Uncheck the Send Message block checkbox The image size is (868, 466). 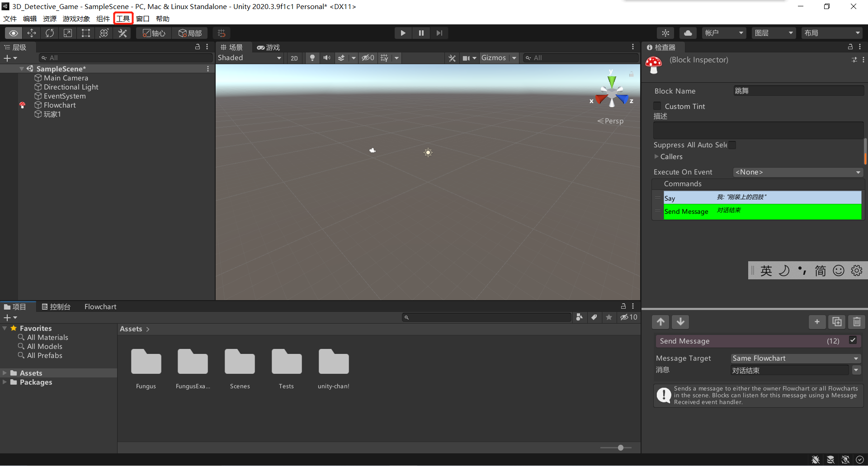[854, 340]
